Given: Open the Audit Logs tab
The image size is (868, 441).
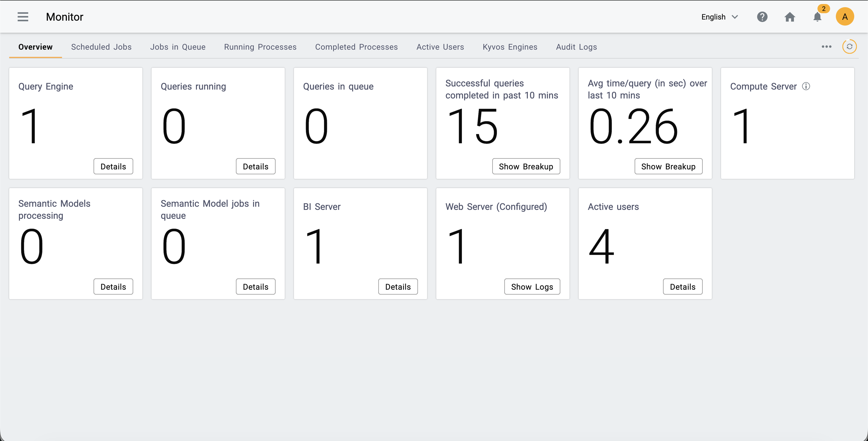Looking at the screenshot, I should tap(576, 47).
